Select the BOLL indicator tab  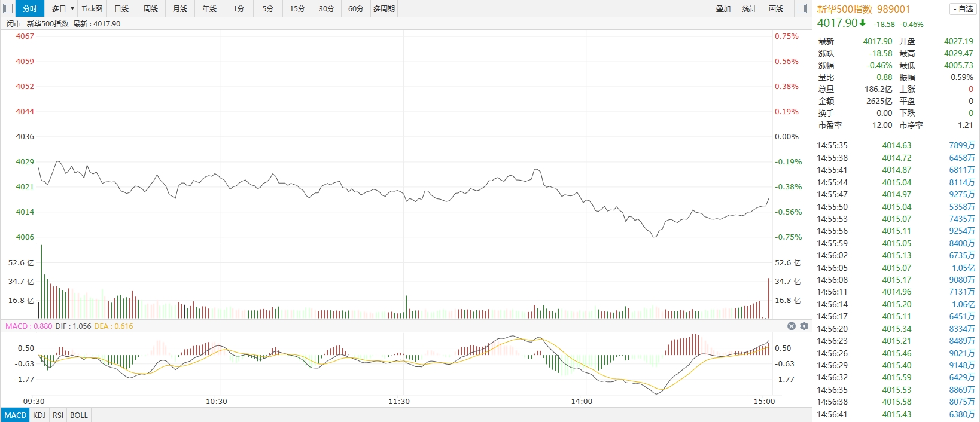79,415
